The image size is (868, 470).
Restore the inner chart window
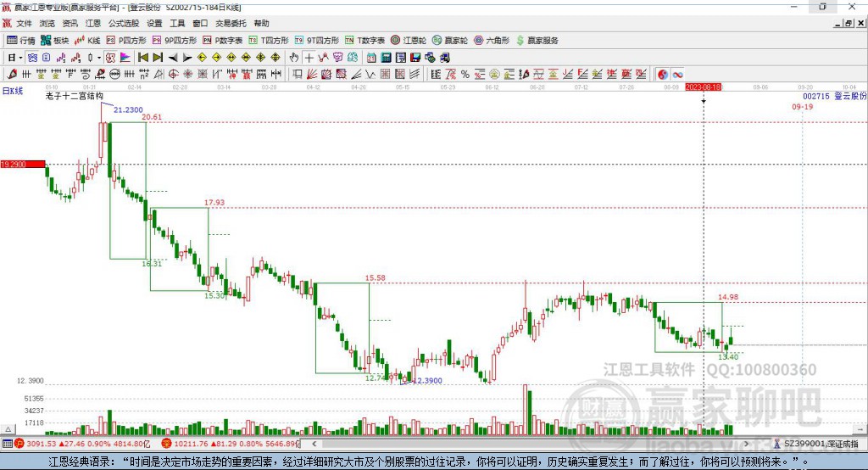point(849,23)
